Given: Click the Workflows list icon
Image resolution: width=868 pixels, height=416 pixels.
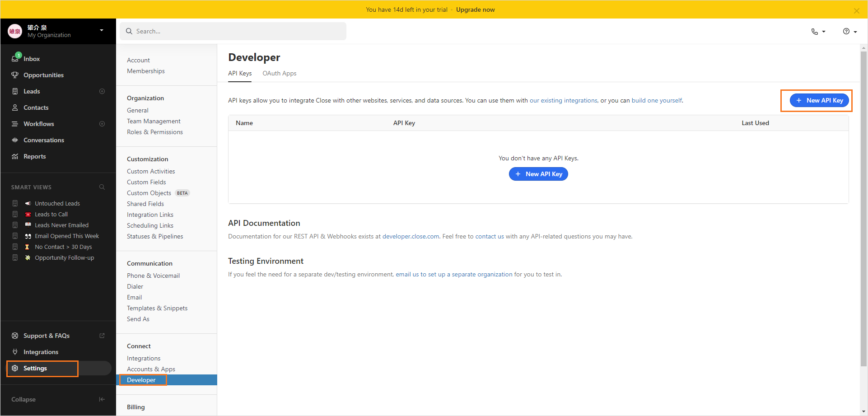Looking at the screenshot, I should click(x=15, y=124).
